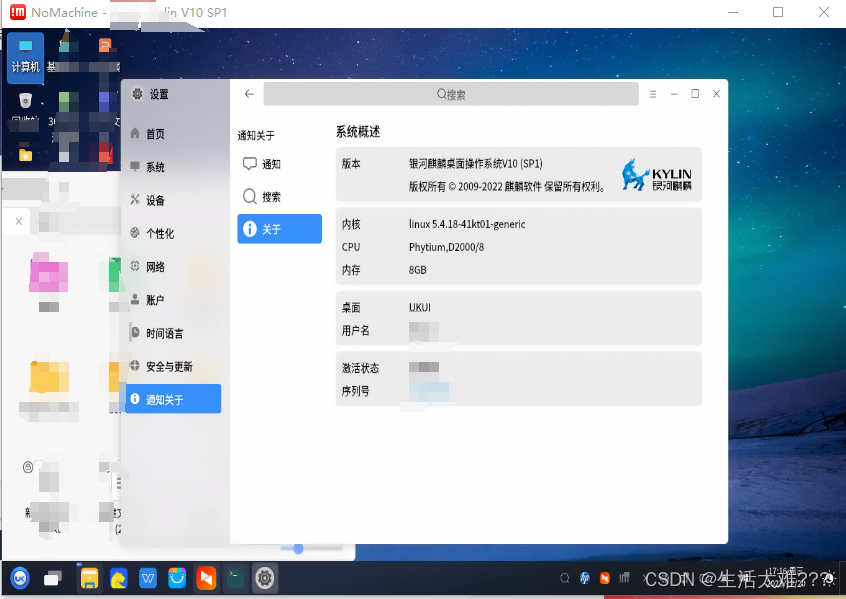Click the NoMachine logo in the title bar
This screenshot has width=846, height=599.
pos(18,12)
